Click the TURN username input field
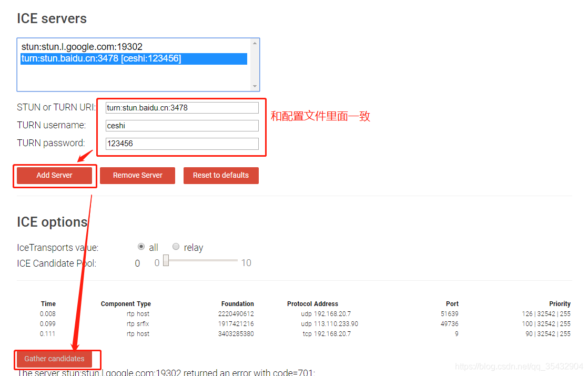This screenshot has width=588, height=376. click(x=181, y=125)
